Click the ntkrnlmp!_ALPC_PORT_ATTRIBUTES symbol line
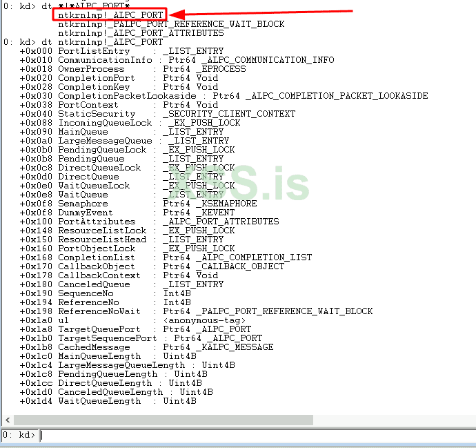 pyautogui.click(x=141, y=33)
